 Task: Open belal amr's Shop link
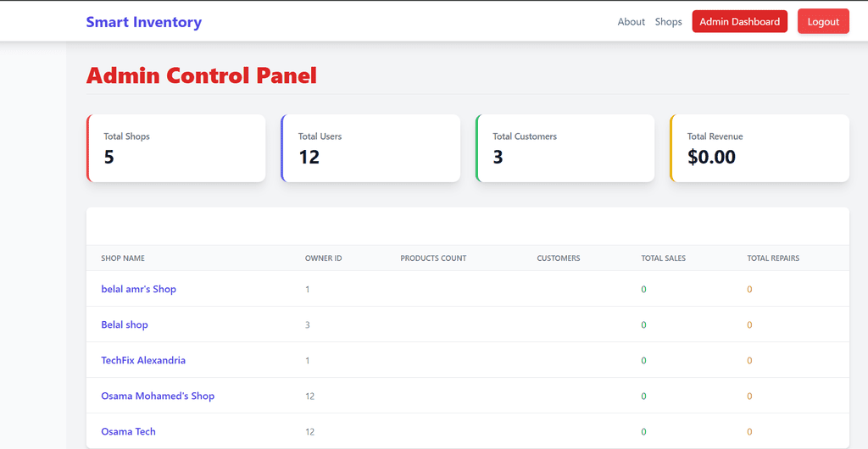click(138, 290)
